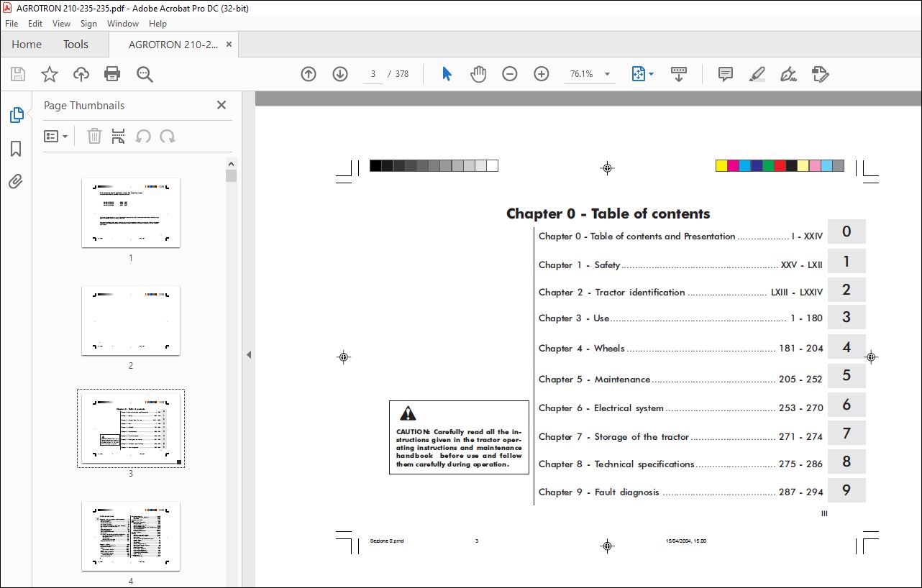The image size is (922, 588).
Task: Switch to the Tools tab
Action: [x=76, y=45]
